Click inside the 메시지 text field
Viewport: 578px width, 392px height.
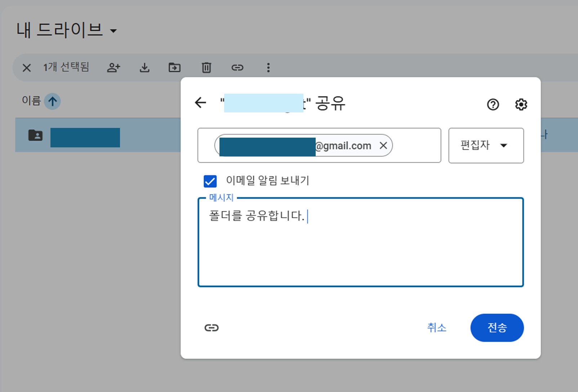coord(360,241)
